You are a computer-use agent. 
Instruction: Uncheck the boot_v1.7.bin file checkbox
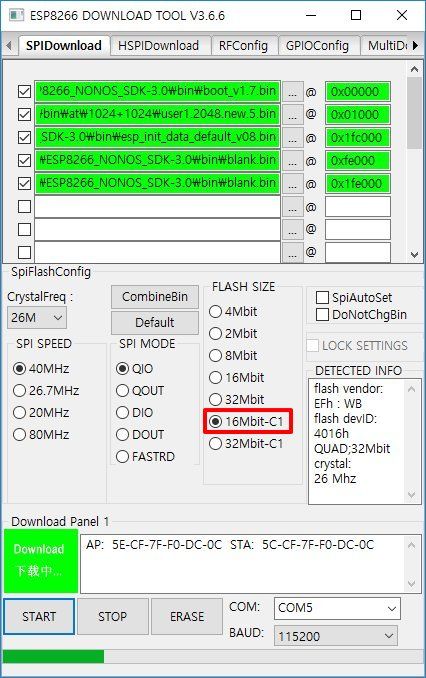(x=24, y=91)
